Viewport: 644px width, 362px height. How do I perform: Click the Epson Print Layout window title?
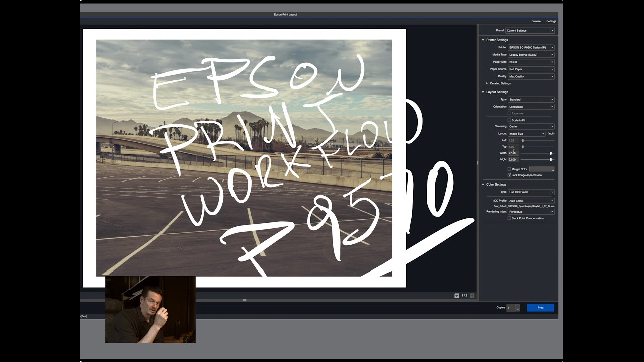[x=285, y=15]
